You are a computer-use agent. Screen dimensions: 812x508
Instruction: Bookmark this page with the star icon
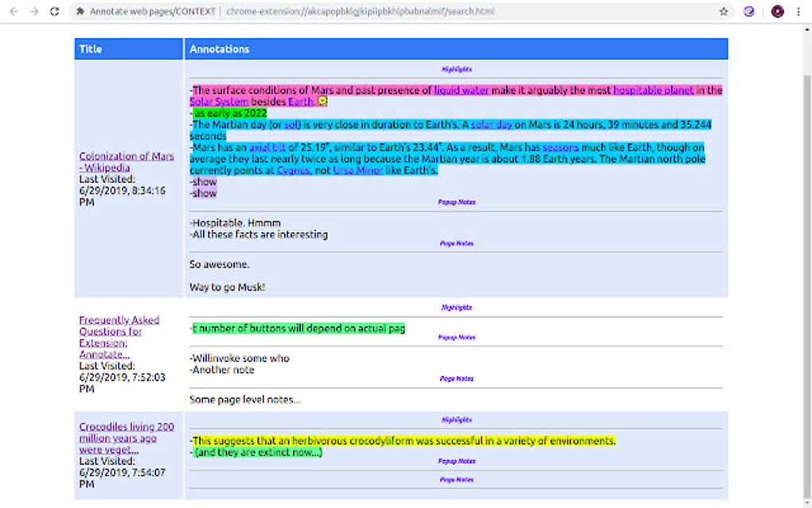tap(723, 11)
